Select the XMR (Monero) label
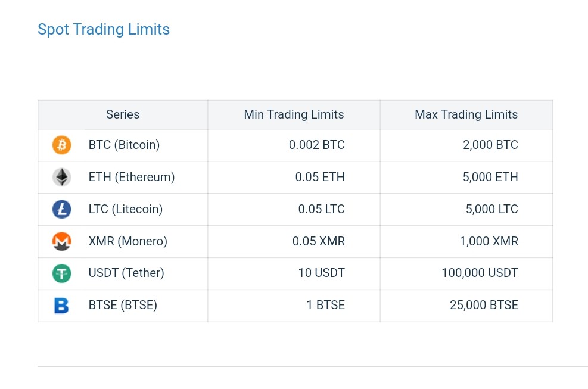 pyautogui.click(x=127, y=241)
